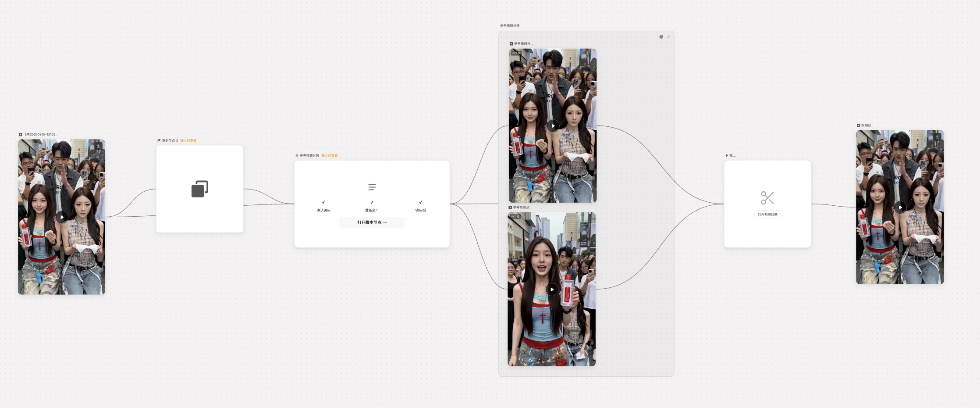Click upload icon on 视频合成 output video
The width and height of the screenshot is (980, 408).
point(937,137)
